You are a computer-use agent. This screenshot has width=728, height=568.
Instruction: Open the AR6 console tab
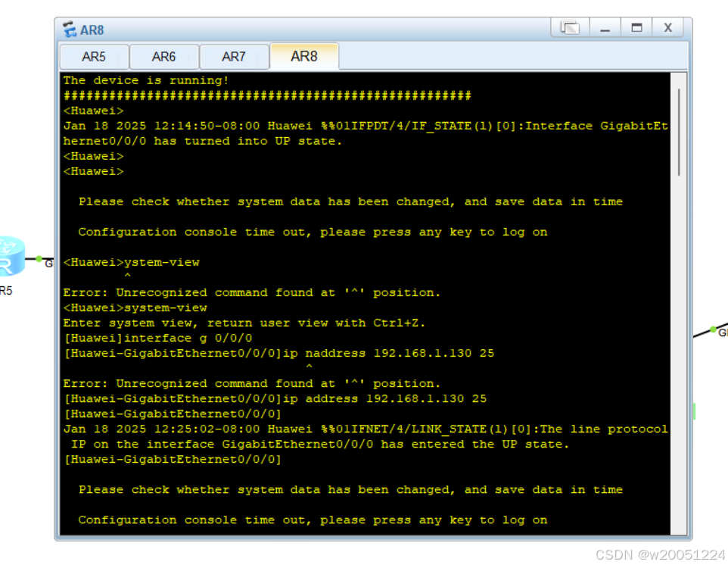tap(164, 56)
